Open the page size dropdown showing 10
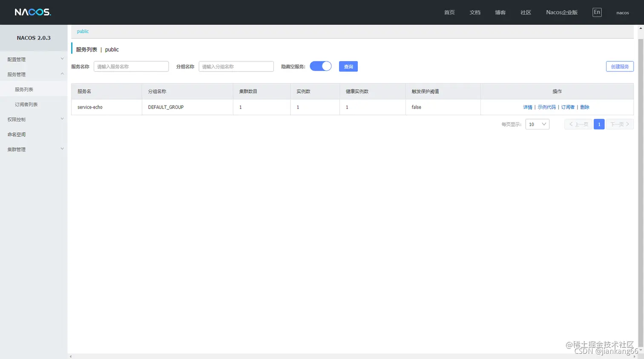The image size is (644, 359). (538, 124)
